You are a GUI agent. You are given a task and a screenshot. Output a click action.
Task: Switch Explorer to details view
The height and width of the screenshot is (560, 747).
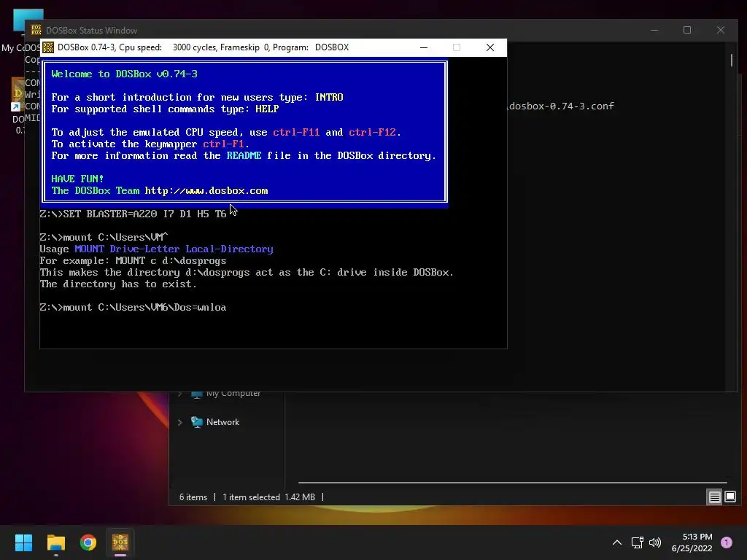pyautogui.click(x=715, y=497)
